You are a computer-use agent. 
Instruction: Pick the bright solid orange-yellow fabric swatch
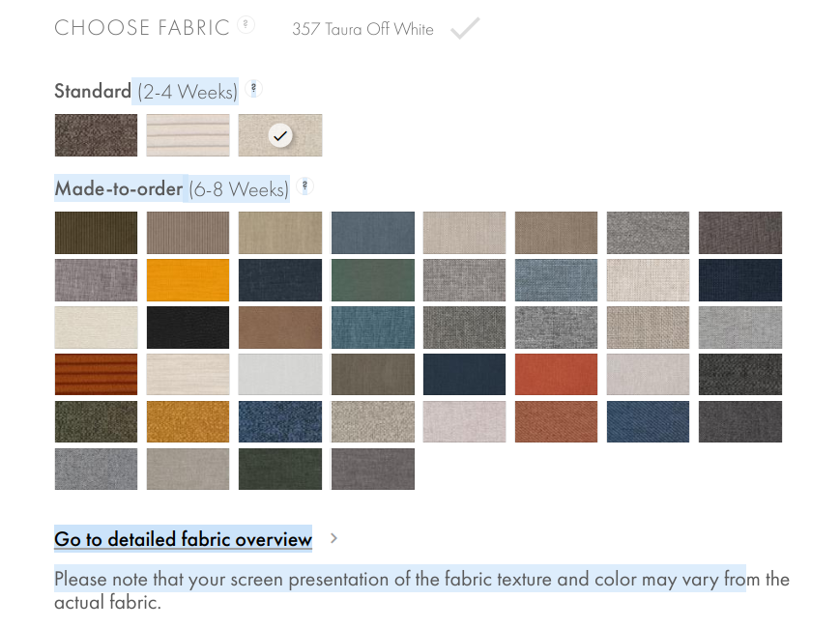(188, 280)
